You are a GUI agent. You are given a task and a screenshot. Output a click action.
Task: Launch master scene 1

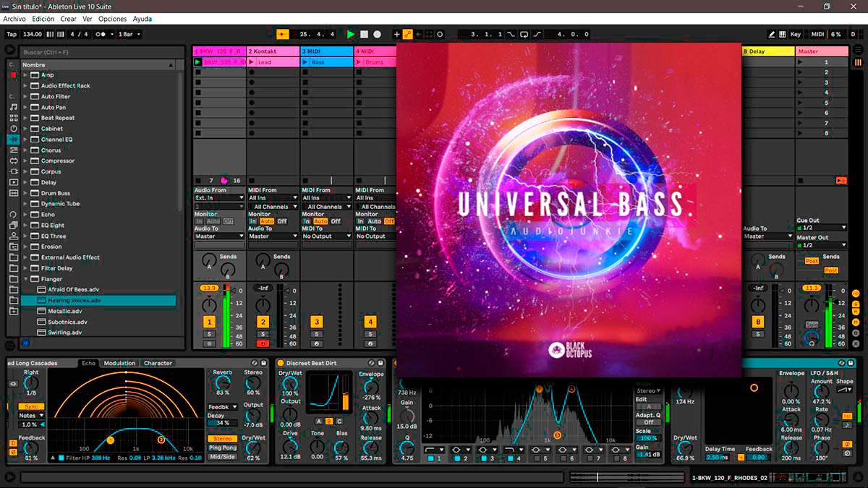tap(800, 62)
